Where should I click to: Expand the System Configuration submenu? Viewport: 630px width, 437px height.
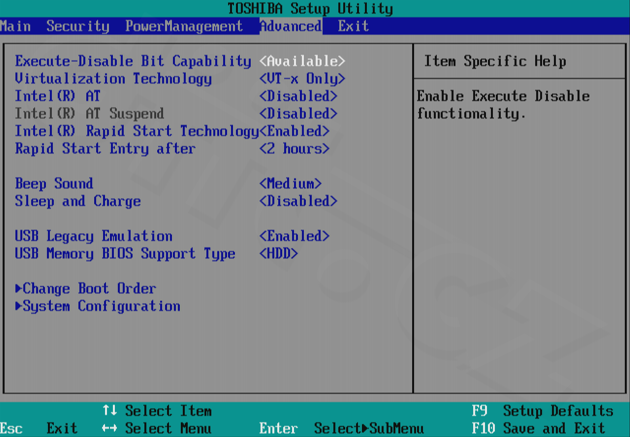click(98, 306)
